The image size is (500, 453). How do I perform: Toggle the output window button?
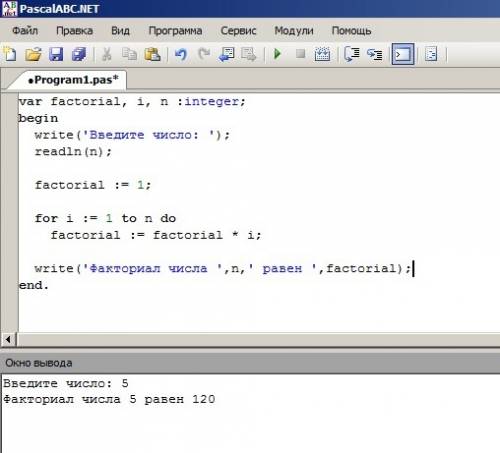pos(403,54)
